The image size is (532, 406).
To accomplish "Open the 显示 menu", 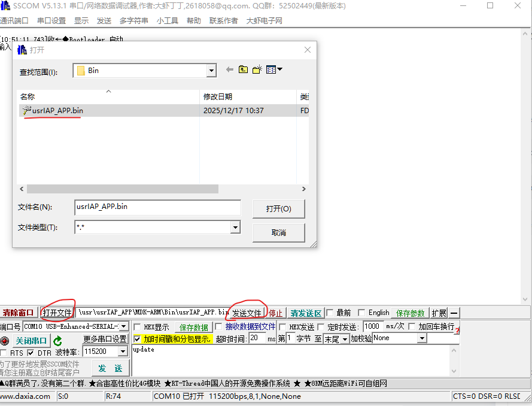I will coord(81,21).
